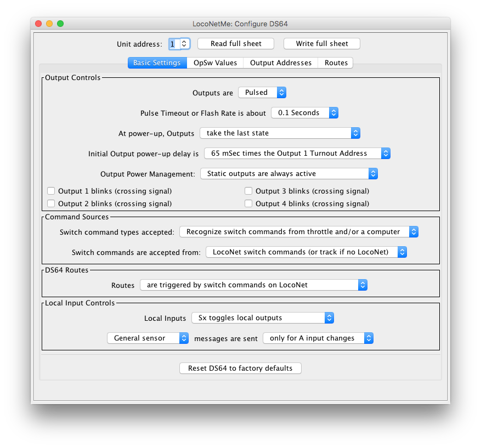Image resolution: width=481 pixels, height=448 pixels.
Task: Click the Unit address input field
Action: point(174,43)
